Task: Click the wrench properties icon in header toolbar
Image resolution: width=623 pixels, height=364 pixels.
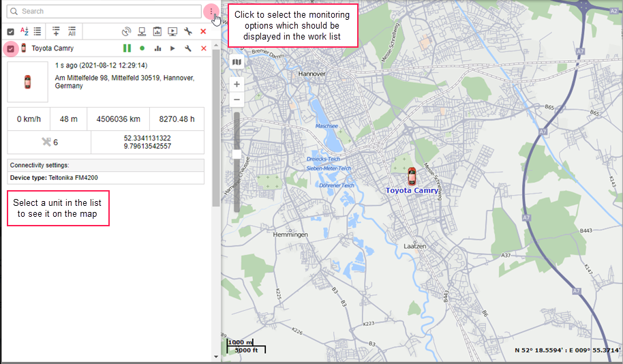Action: coord(188,31)
